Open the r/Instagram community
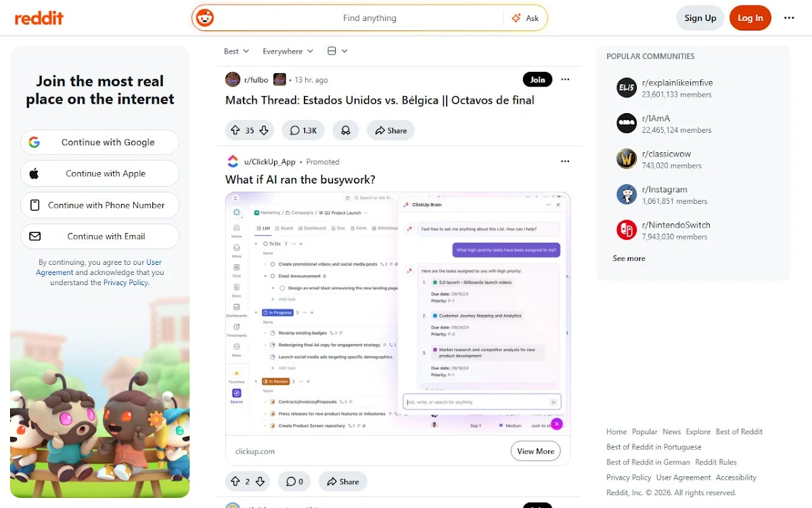The height and width of the screenshot is (508, 812). 664,190
